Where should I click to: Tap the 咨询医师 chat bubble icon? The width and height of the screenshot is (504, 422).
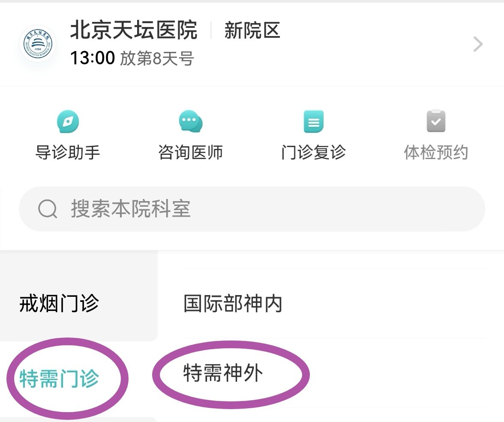pos(190,121)
